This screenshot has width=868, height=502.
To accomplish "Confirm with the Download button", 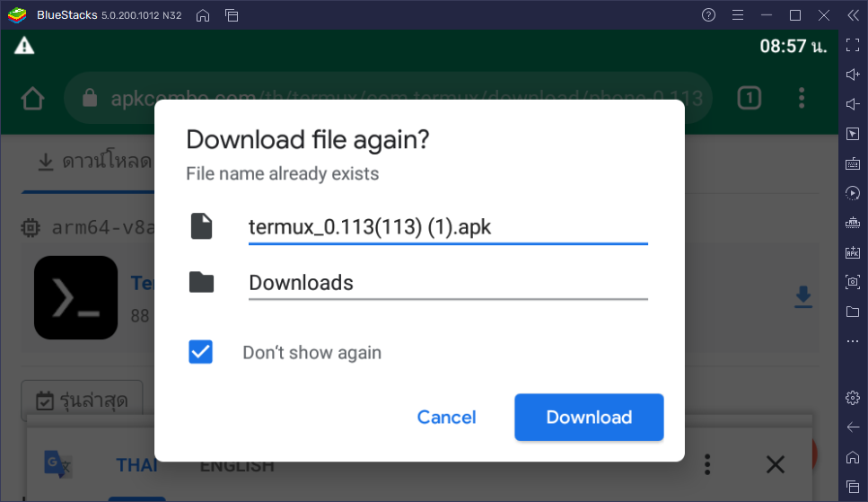I will (589, 418).
